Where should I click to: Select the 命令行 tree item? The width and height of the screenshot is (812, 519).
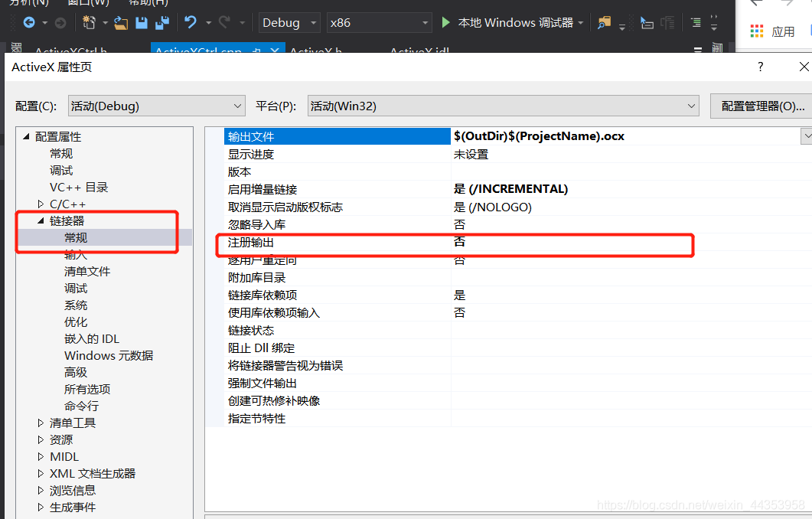point(81,406)
